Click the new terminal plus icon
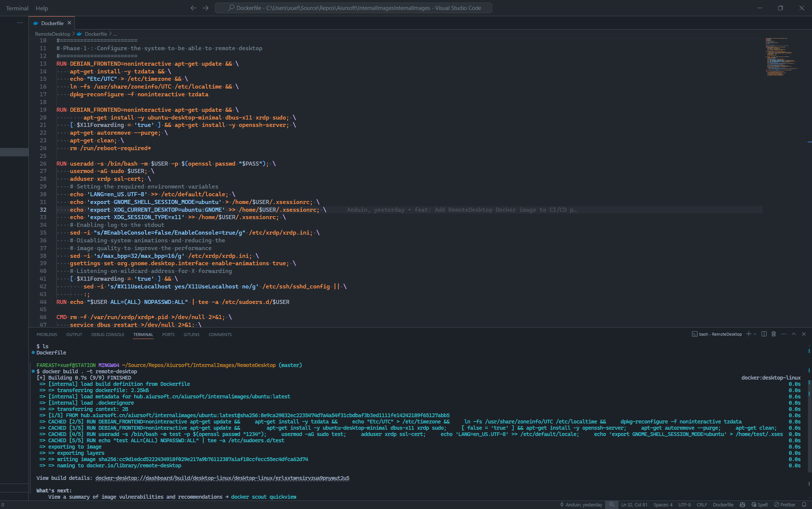This screenshot has width=812, height=509. pos(748,334)
